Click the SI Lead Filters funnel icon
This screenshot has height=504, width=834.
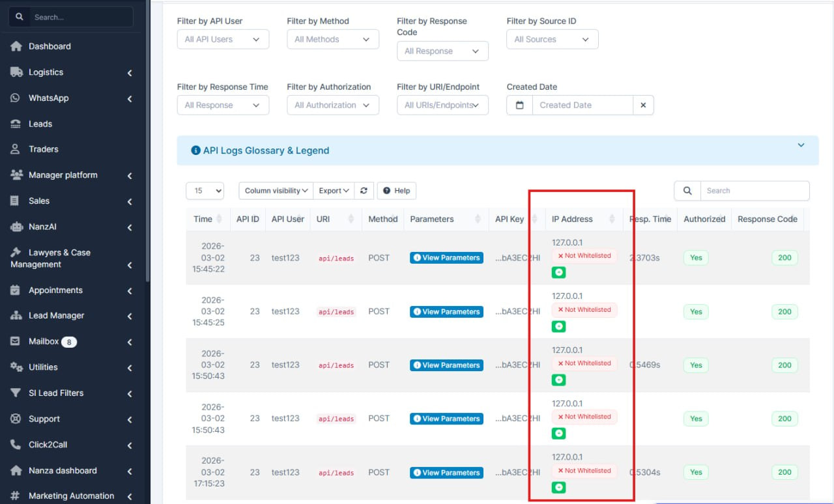pyautogui.click(x=16, y=393)
